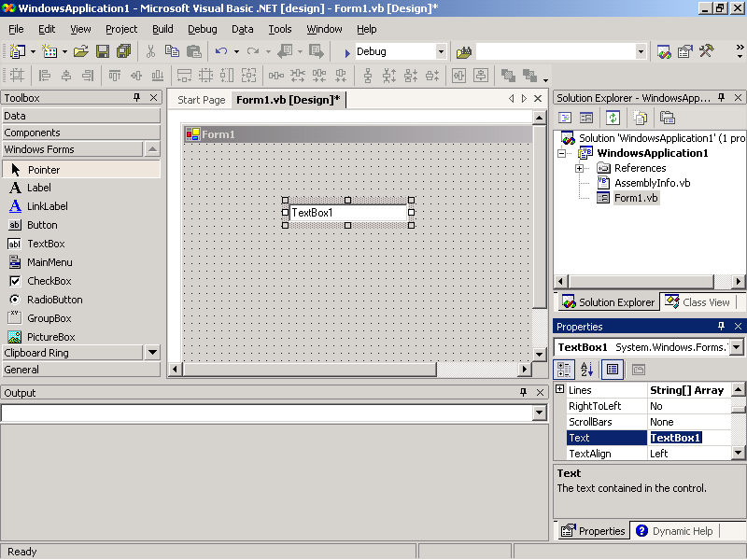Open the Tools menu

(x=279, y=29)
